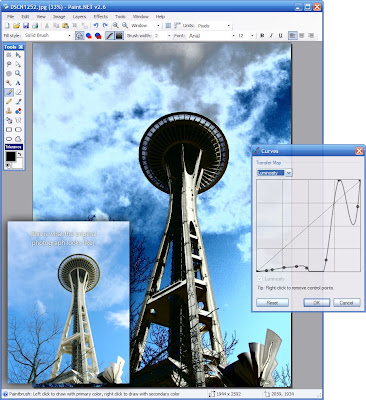Image resolution: width=366 pixels, height=400 pixels.
Task: Pick the Text tool
Action: pos(18,83)
